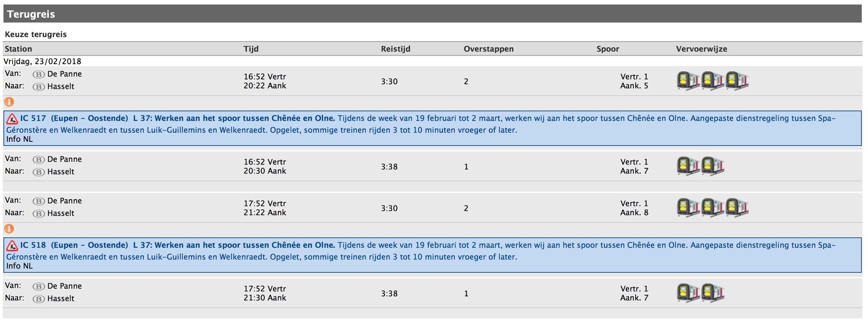Open the IC 518 (Eupen – Oostende) notice title
This screenshot has height=323, width=868.
tap(74, 245)
